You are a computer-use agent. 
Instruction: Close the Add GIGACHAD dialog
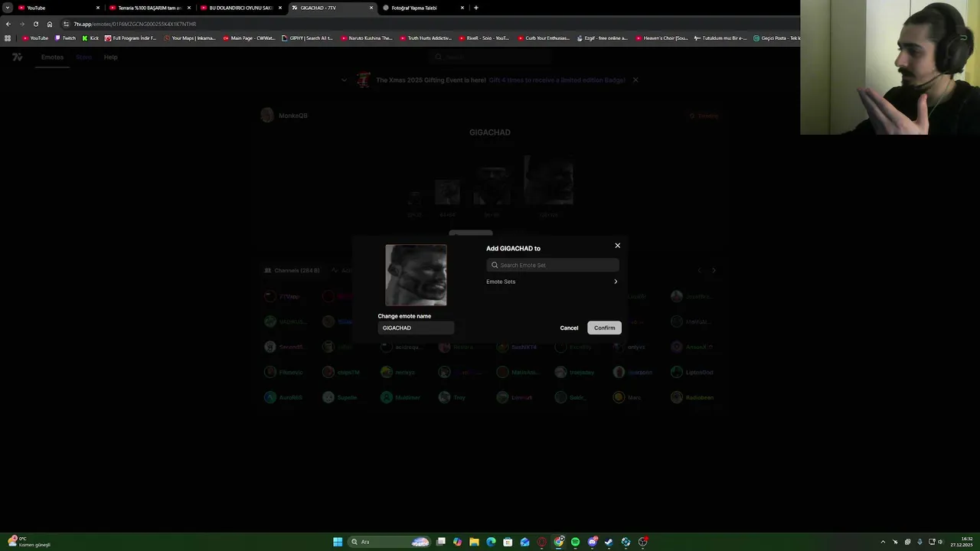coord(617,246)
